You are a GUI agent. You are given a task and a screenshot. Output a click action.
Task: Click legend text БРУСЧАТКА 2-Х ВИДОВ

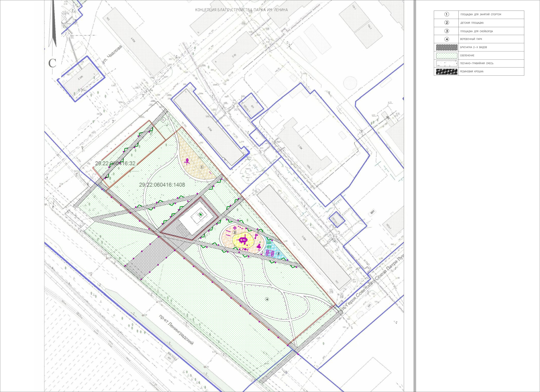click(473, 47)
